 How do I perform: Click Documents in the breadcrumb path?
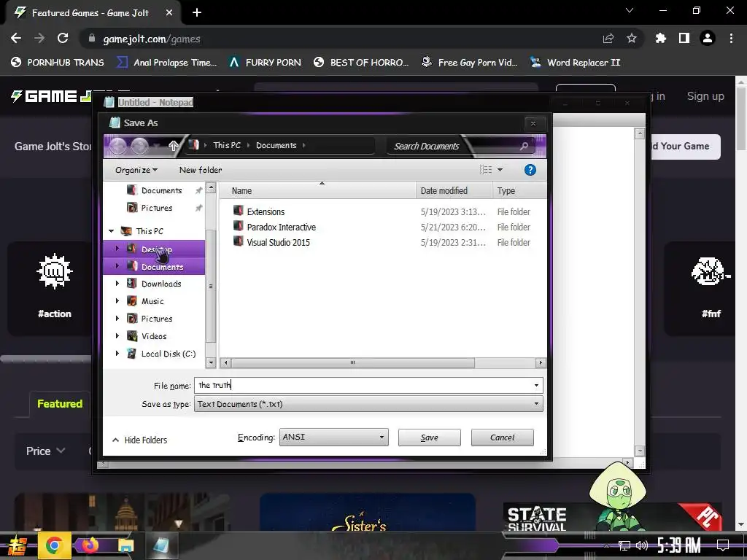tap(276, 145)
